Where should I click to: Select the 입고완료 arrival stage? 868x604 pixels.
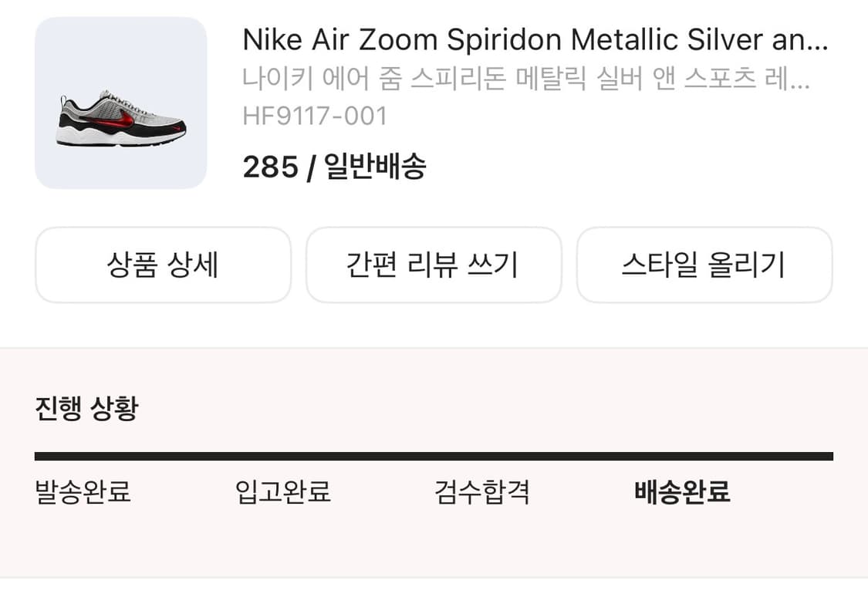pyautogui.click(x=282, y=491)
